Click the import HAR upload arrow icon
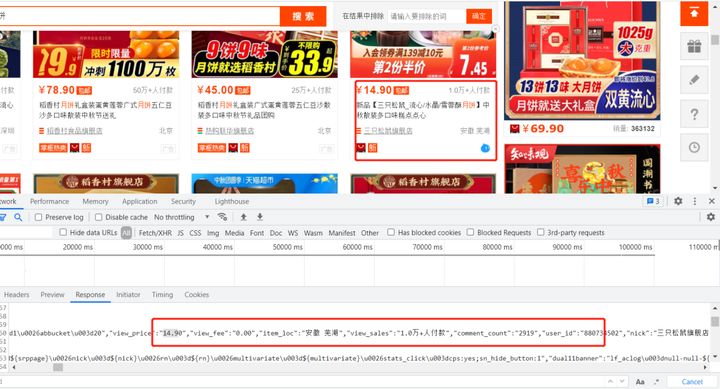 (x=243, y=217)
